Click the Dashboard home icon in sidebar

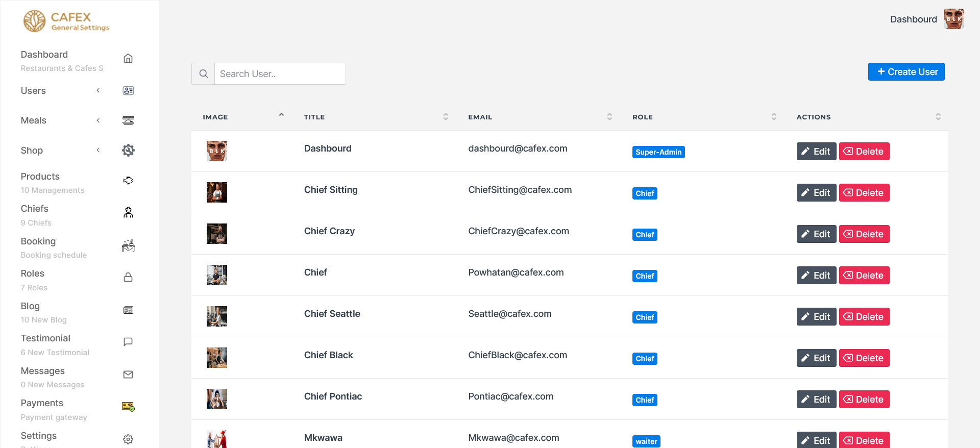(128, 59)
